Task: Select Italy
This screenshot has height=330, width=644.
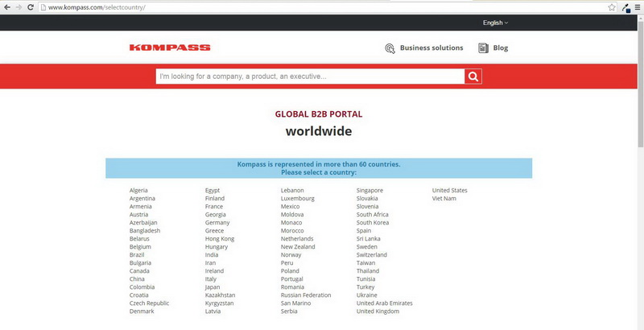Action: [x=211, y=279]
